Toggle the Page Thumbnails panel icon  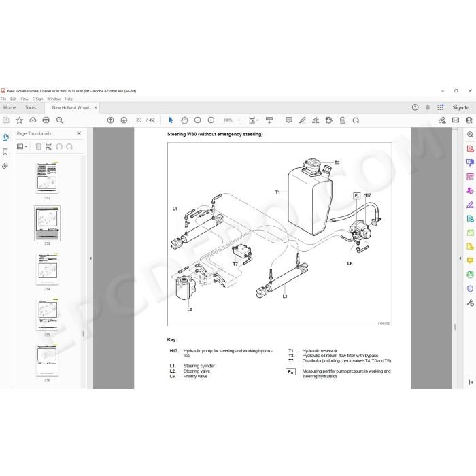(5, 137)
